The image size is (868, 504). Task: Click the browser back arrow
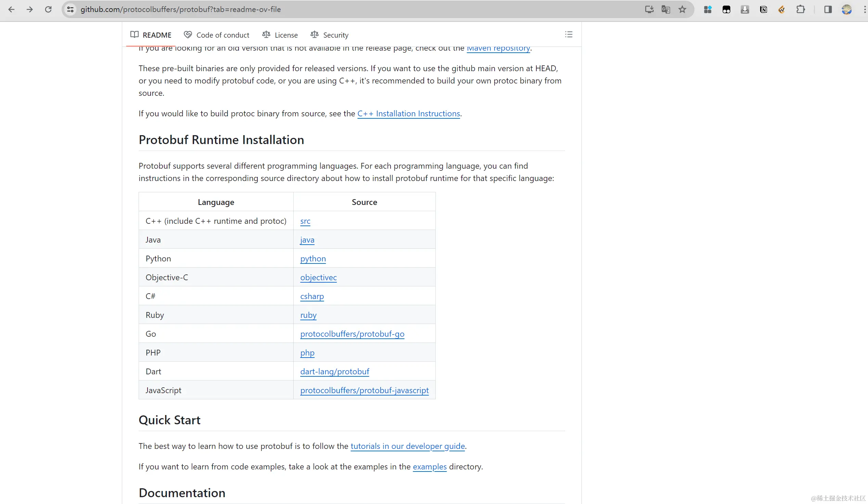click(11, 9)
